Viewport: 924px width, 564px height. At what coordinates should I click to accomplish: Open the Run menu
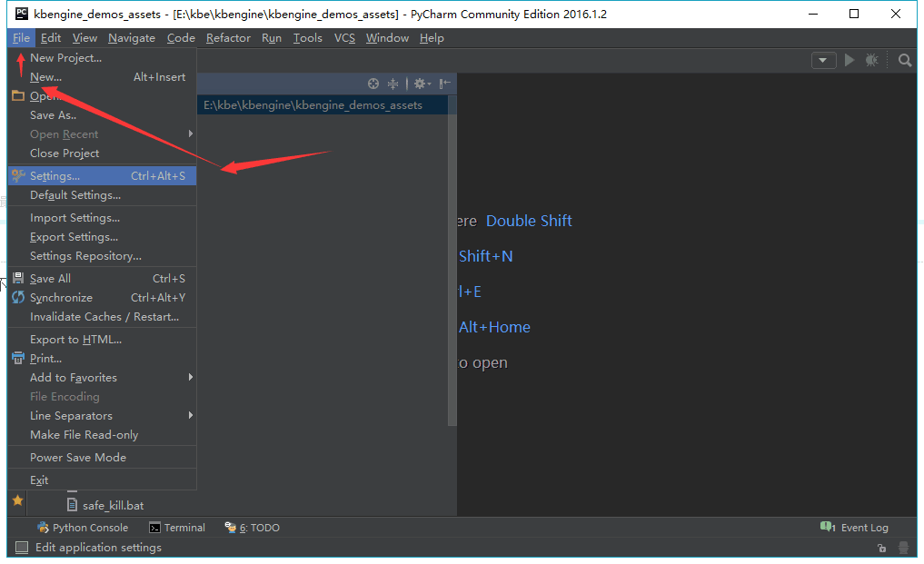tap(272, 38)
